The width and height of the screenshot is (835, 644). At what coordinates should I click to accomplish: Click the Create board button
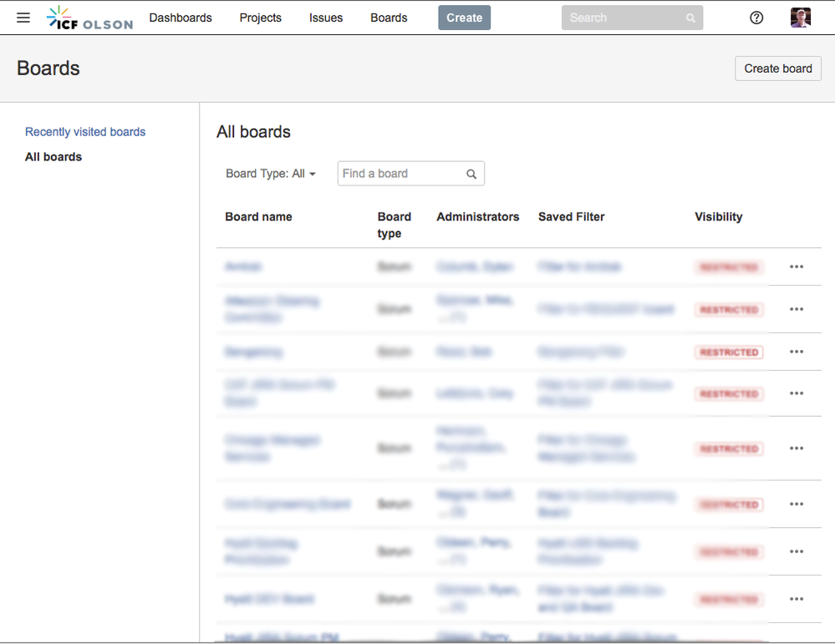pyautogui.click(x=778, y=68)
